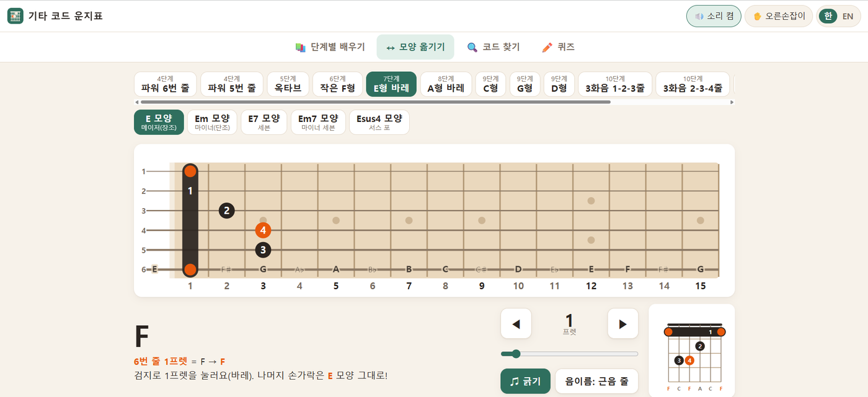
Task: Click the F note at fret 13
Action: 627,269
